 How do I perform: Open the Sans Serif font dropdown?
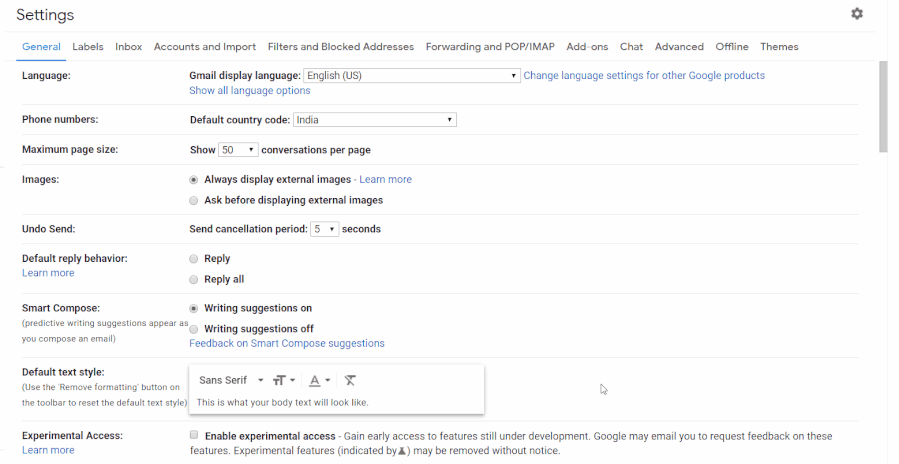[x=230, y=380]
